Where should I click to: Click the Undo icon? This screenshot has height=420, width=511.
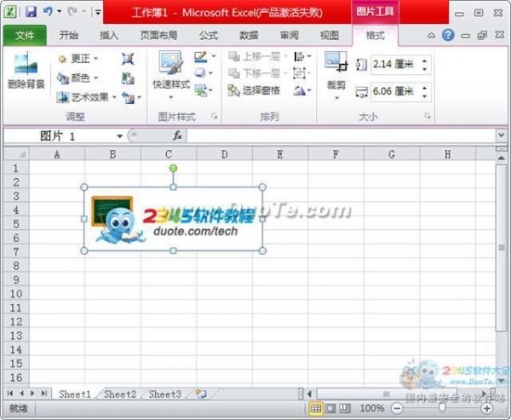pos(49,12)
